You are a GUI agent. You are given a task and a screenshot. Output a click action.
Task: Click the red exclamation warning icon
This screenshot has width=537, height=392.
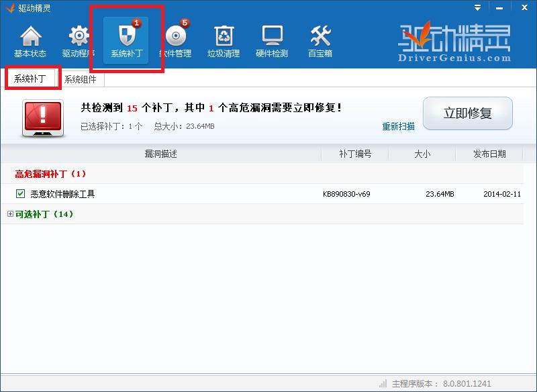point(42,115)
